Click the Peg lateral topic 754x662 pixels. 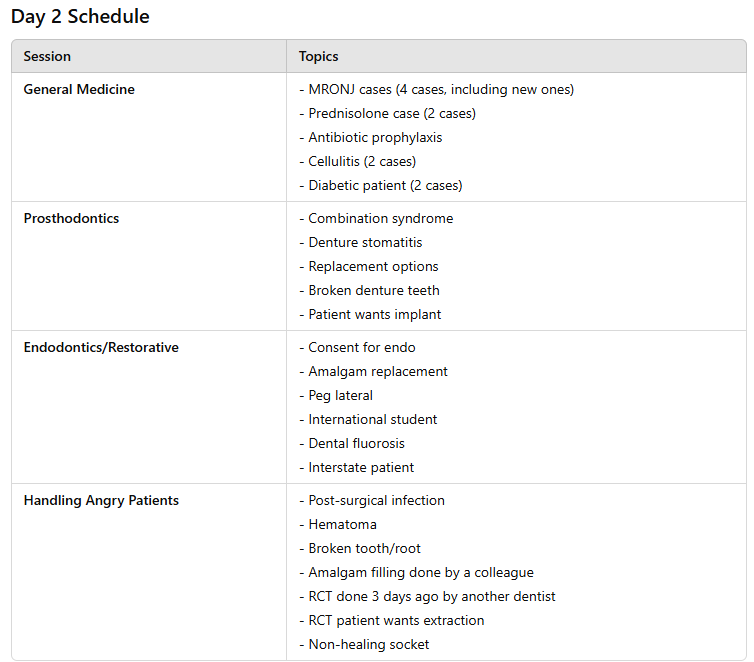(x=336, y=395)
